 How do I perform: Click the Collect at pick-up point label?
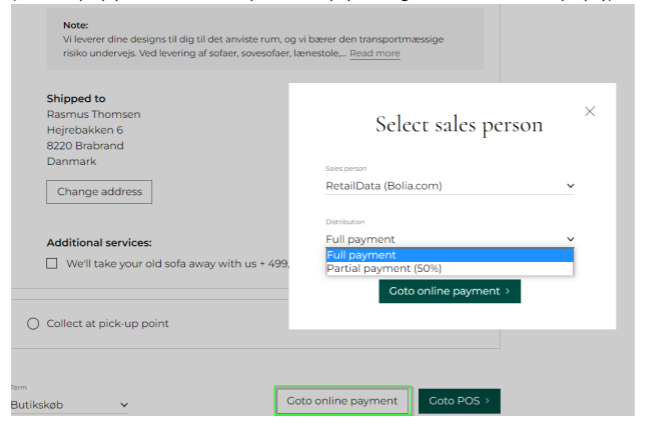click(x=108, y=324)
